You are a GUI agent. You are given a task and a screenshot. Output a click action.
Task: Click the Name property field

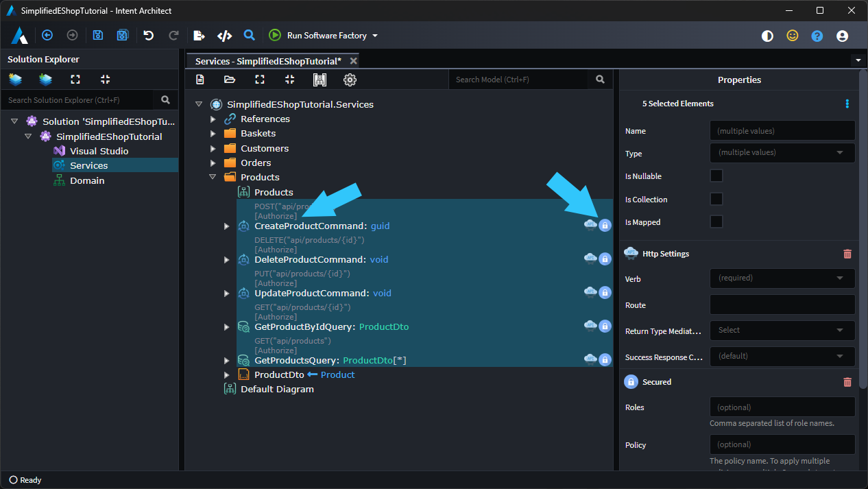[x=782, y=130]
